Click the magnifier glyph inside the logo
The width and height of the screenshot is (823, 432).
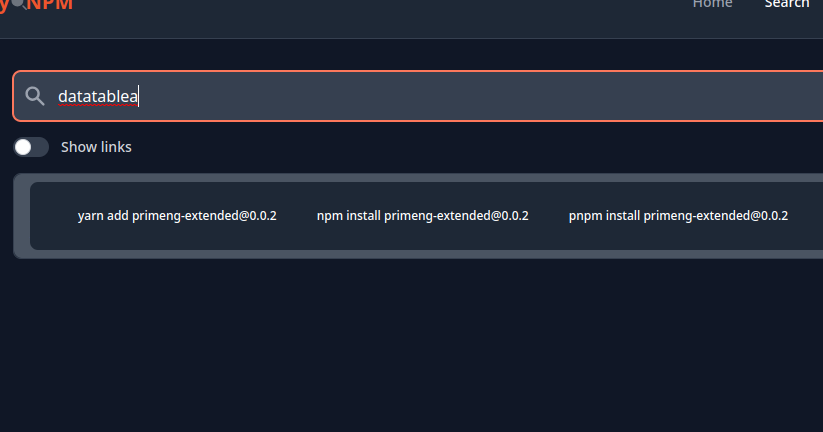[x=16, y=3]
